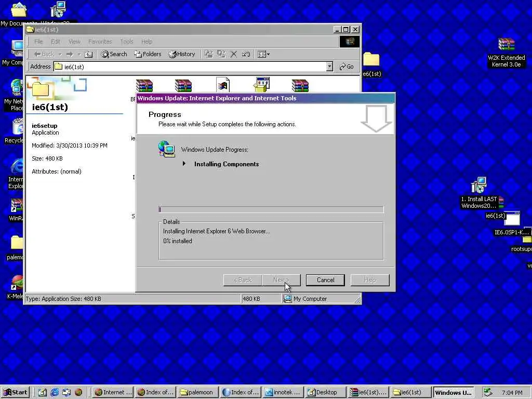This screenshot has width=532, height=399.
Task: Open the Help menu in Explorer
Action: coord(147,42)
